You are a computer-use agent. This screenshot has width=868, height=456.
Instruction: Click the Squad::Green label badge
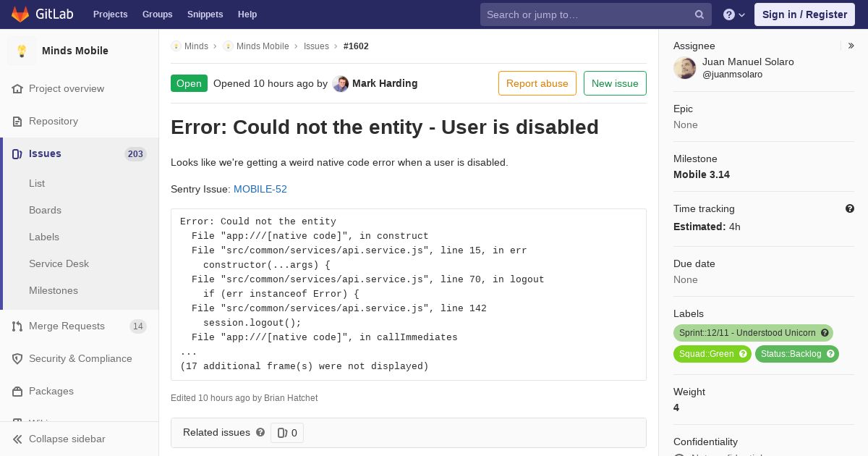(712, 354)
